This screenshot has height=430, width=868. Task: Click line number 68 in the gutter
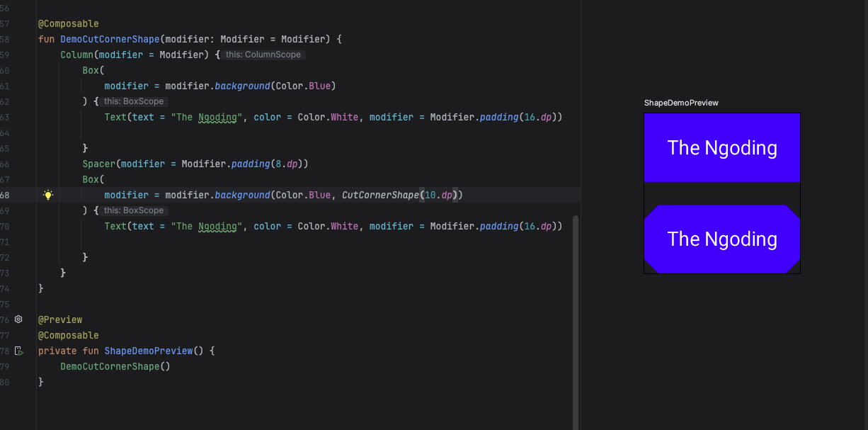pyautogui.click(x=6, y=195)
